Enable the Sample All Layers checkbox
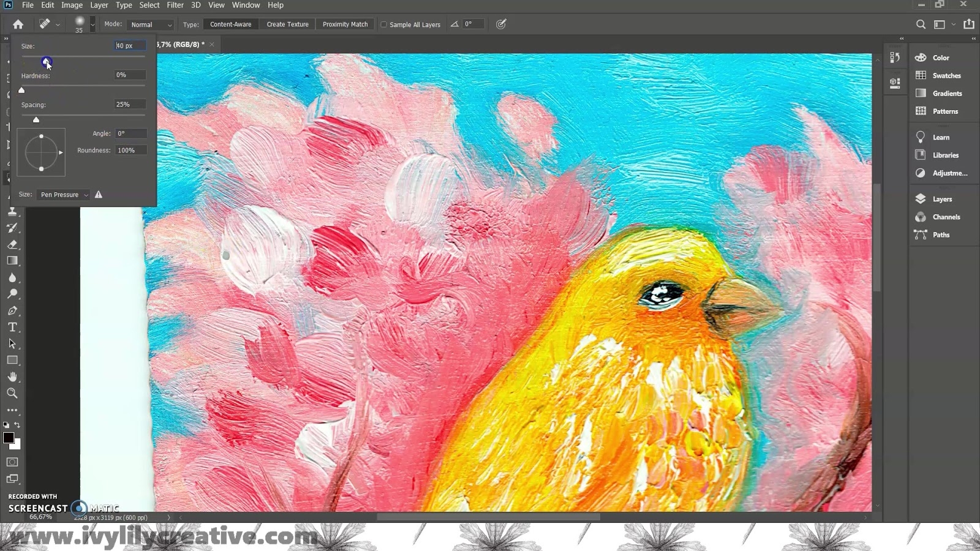The image size is (980, 551). tap(384, 24)
